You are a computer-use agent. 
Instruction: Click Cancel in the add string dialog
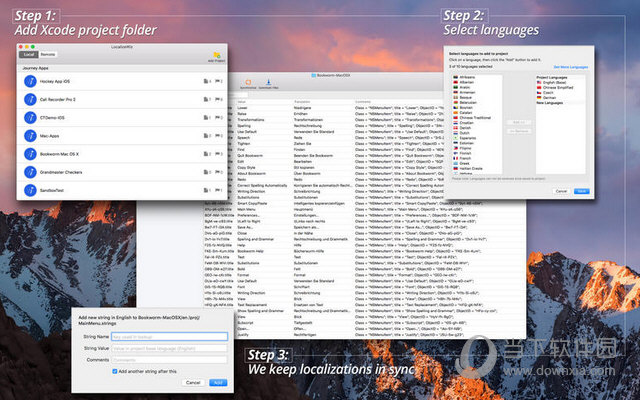[x=193, y=382]
